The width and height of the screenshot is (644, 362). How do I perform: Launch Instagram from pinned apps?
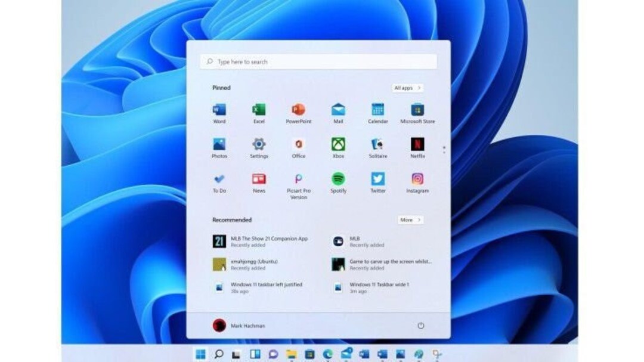click(417, 183)
